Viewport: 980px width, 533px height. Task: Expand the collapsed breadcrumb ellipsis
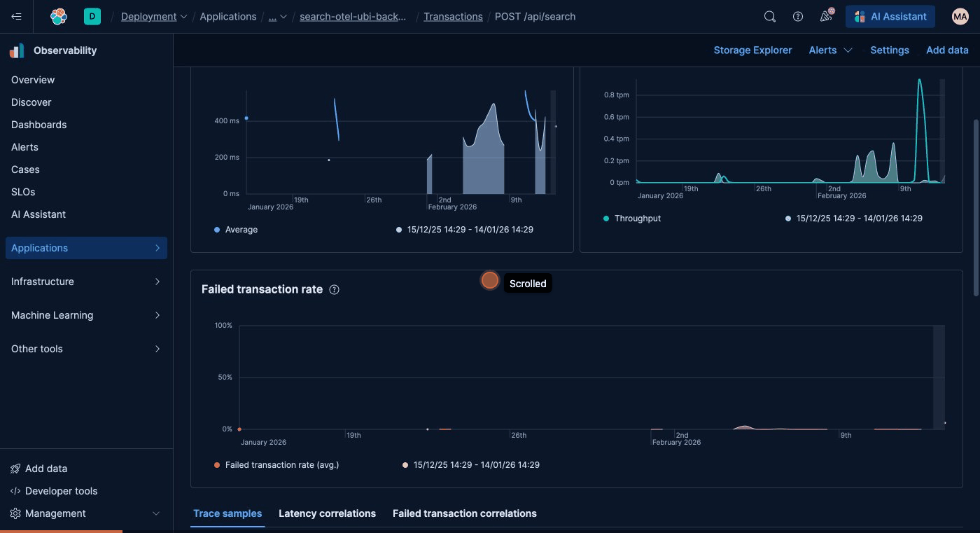coord(277,16)
